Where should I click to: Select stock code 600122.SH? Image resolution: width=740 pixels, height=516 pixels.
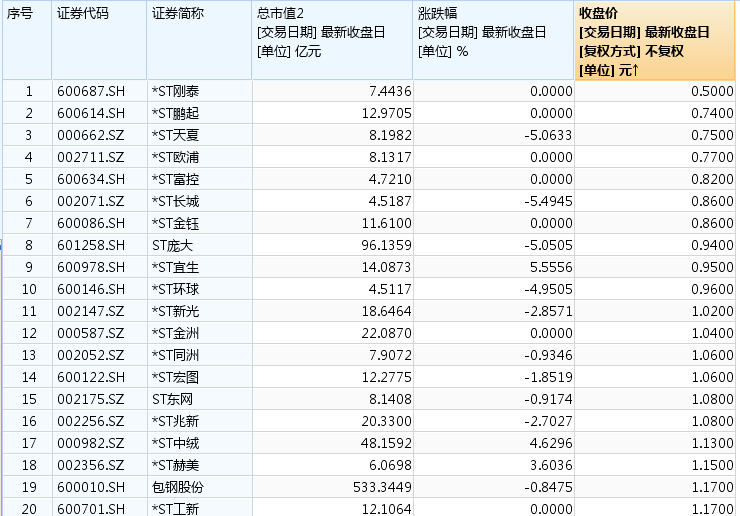tap(91, 377)
